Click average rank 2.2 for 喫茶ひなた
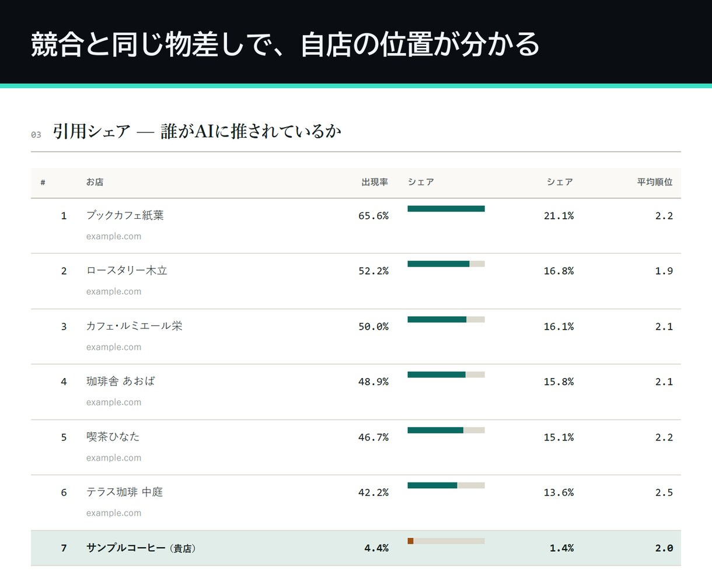 click(664, 437)
